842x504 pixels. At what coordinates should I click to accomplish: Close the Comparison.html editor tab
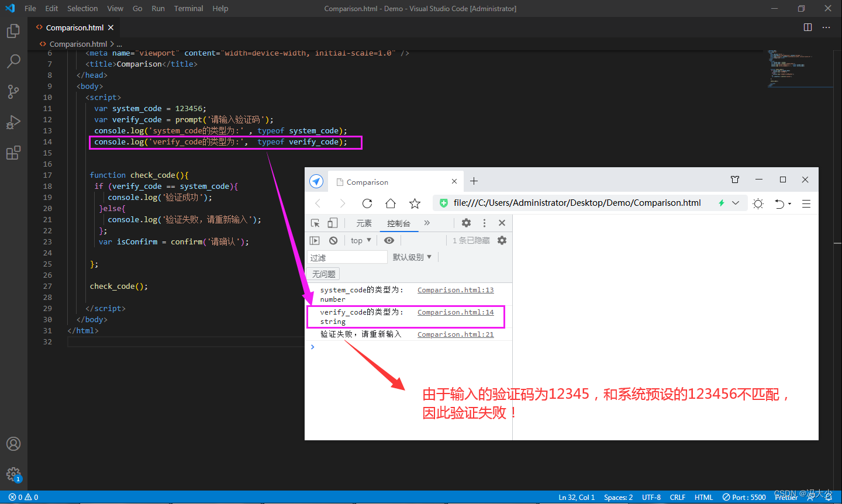coord(111,27)
